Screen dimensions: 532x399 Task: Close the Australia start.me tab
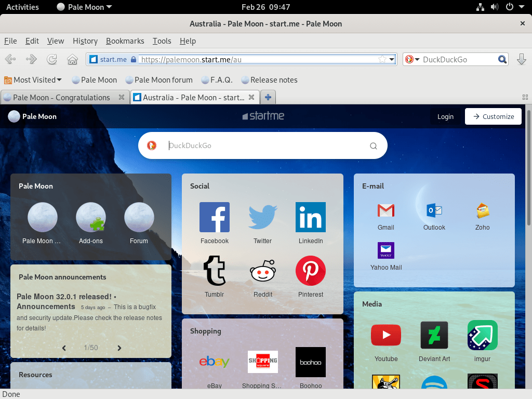(x=251, y=97)
